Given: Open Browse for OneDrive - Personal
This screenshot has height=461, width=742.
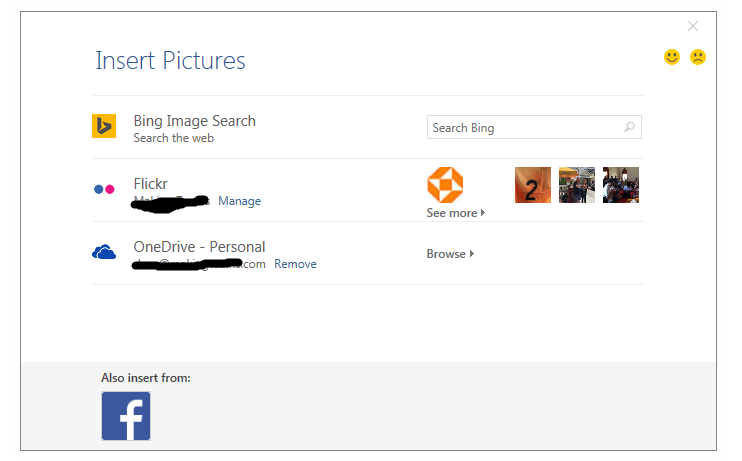Looking at the screenshot, I should (x=450, y=254).
